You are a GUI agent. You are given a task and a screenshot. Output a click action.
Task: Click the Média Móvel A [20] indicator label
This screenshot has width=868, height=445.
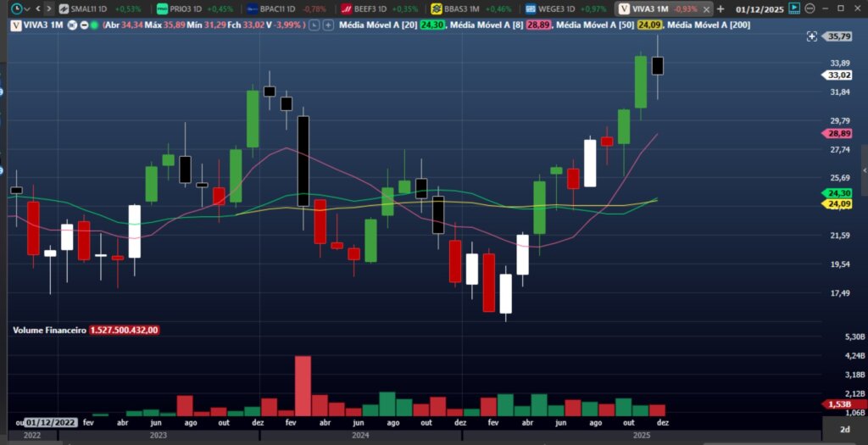[x=378, y=25]
